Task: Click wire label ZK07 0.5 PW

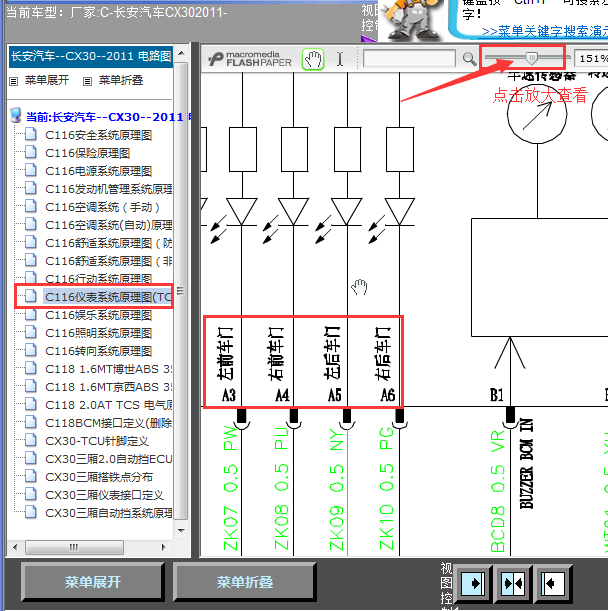Action: [x=231, y=488]
